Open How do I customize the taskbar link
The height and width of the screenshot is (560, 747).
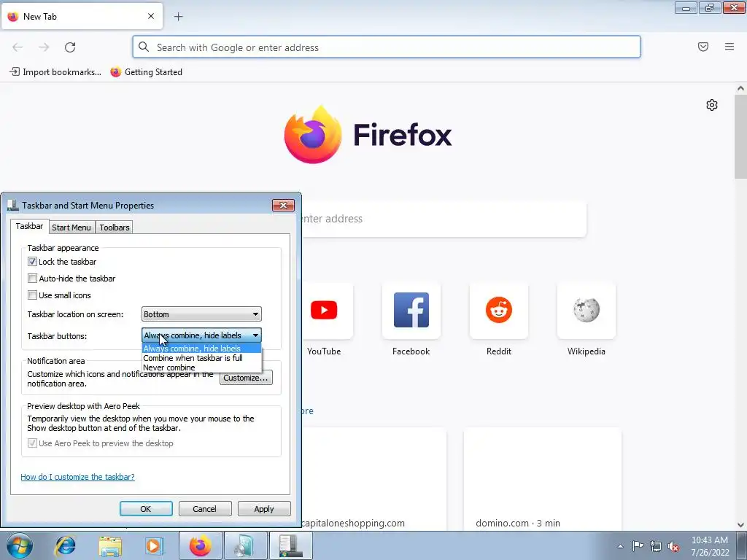(77, 477)
